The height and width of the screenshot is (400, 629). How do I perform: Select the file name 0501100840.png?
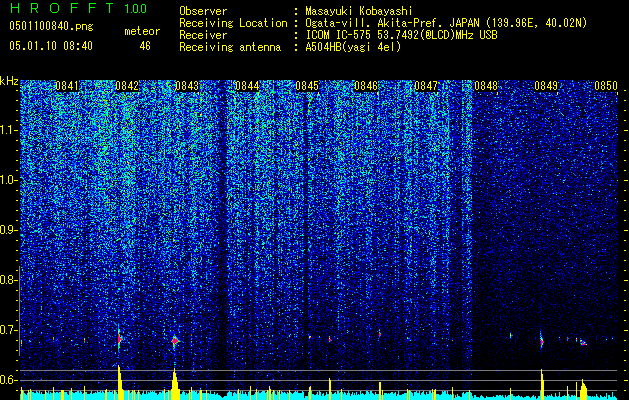(x=51, y=27)
